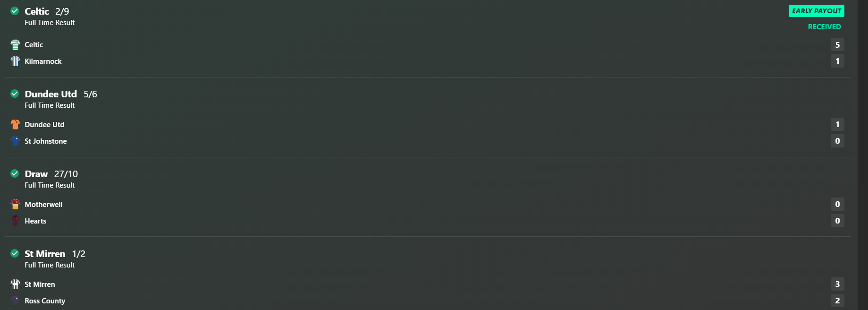Click the Celtic green hooped shirt icon
This screenshot has width=868, height=310.
[15, 44]
